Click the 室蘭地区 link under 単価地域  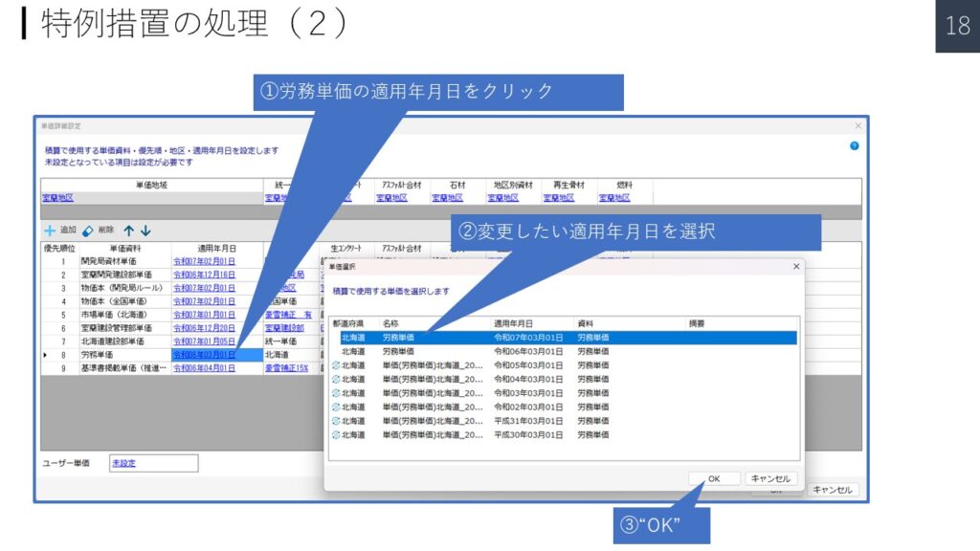click(57, 198)
